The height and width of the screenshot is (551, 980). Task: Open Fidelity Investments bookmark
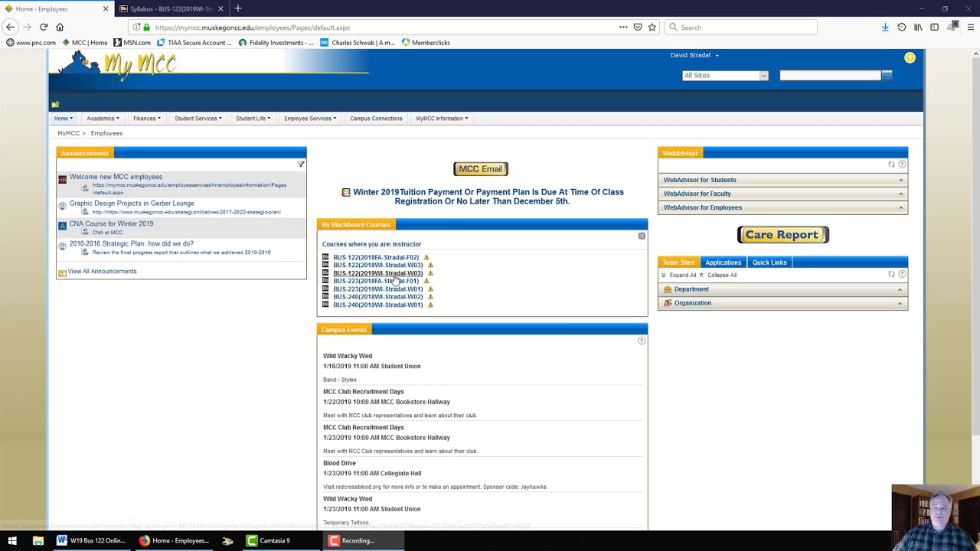pos(276,43)
